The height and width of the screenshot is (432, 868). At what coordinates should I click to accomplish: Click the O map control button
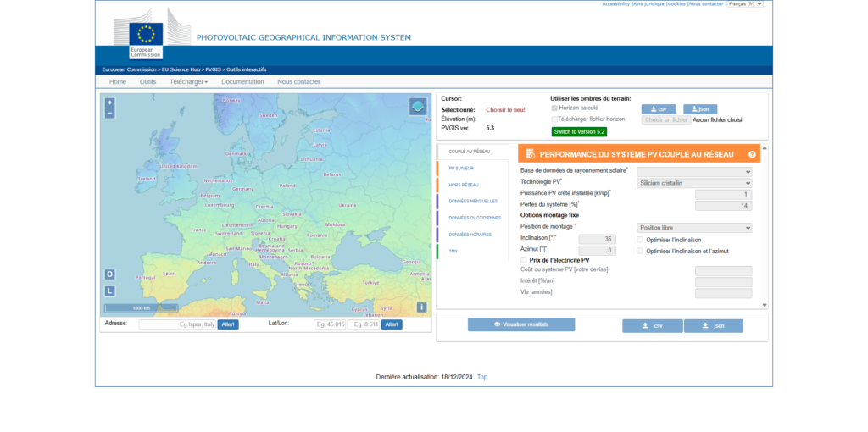109,274
